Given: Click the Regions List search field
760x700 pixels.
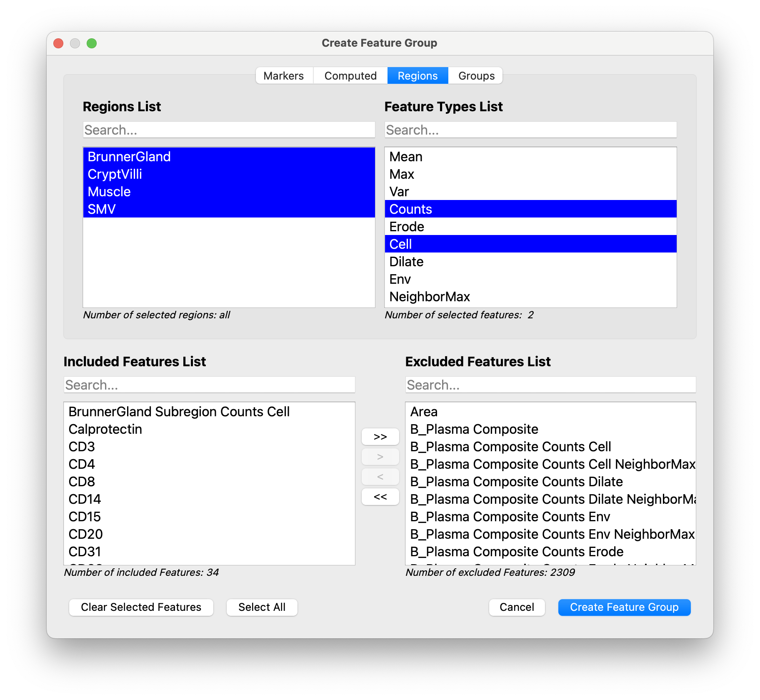Looking at the screenshot, I should pyautogui.click(x=229, y=130).
